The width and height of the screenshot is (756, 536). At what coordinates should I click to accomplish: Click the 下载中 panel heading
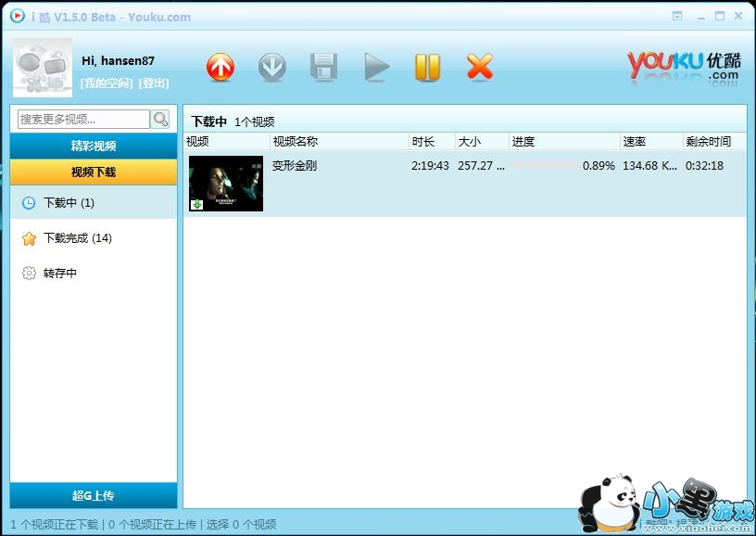pyautogui.click(x=208, y=121)
